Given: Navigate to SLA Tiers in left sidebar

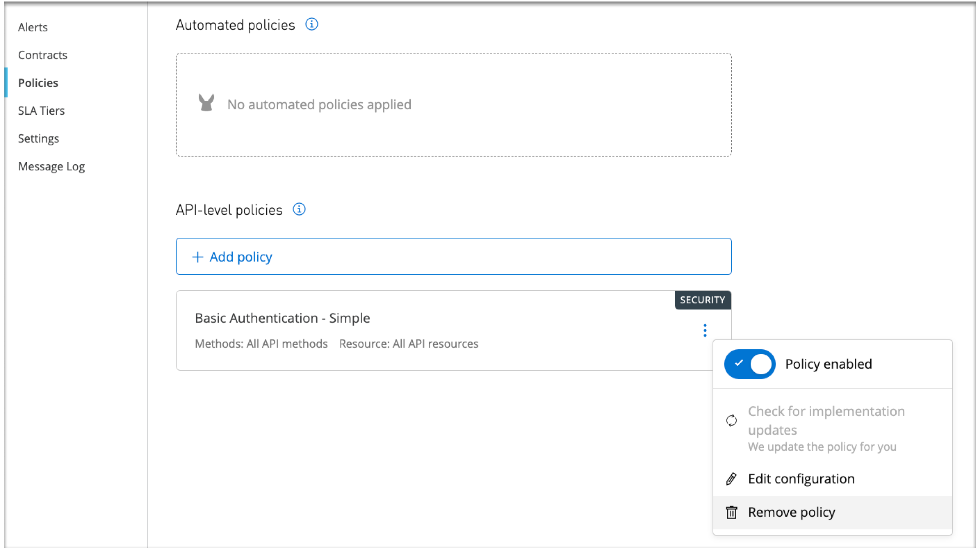Looking at the screenshot, I should tap(40, 111).
